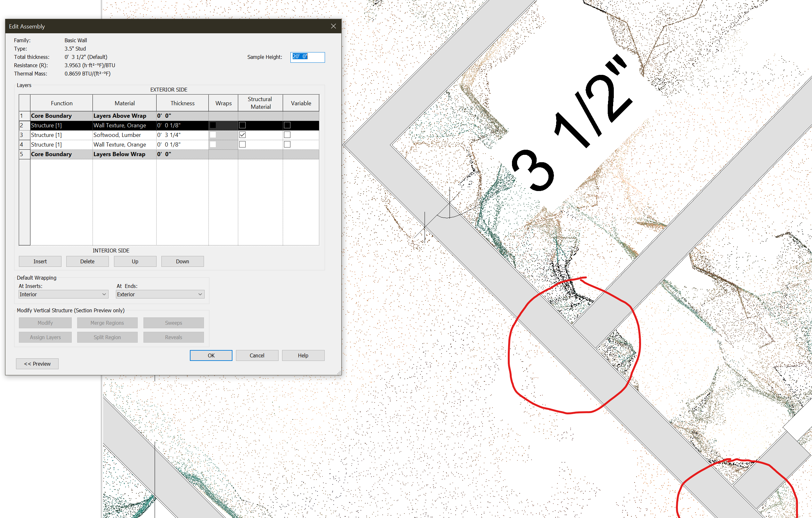Select the row 1 Core Boundary cell

(61, 116)
